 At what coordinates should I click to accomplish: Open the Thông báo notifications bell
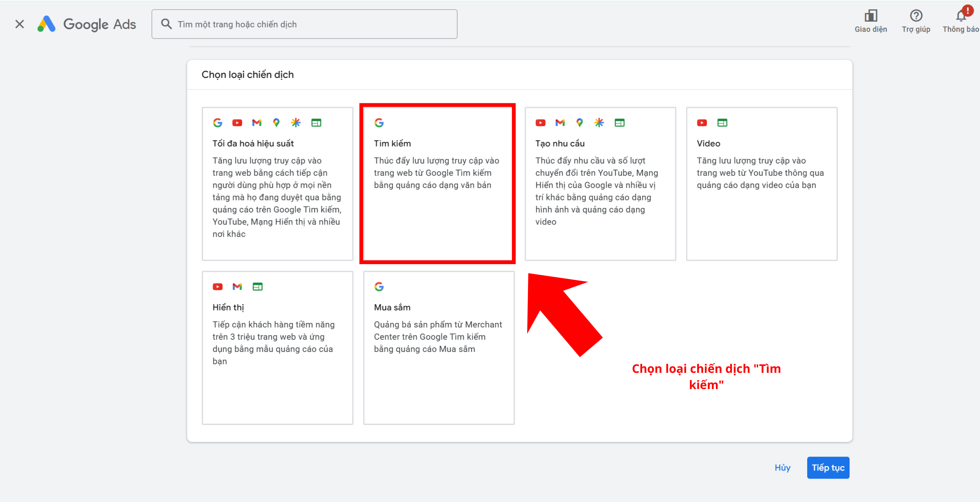click(x=961, y=16)
